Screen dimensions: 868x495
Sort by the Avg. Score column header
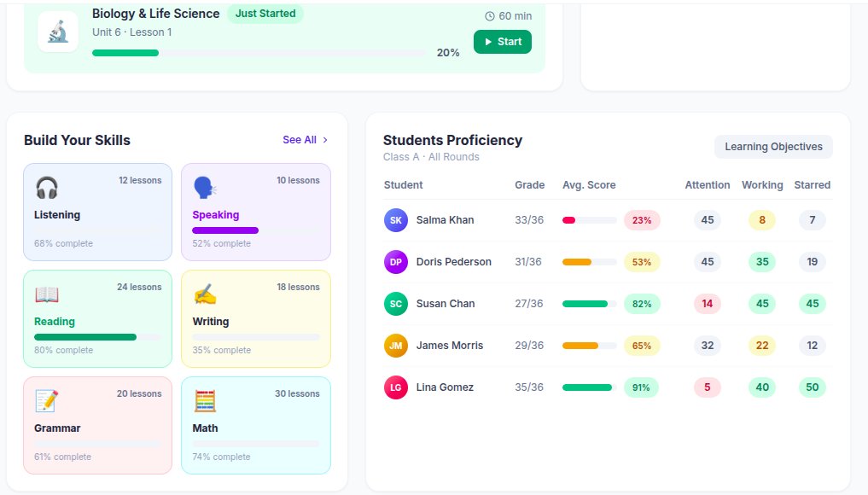[589, 185]
